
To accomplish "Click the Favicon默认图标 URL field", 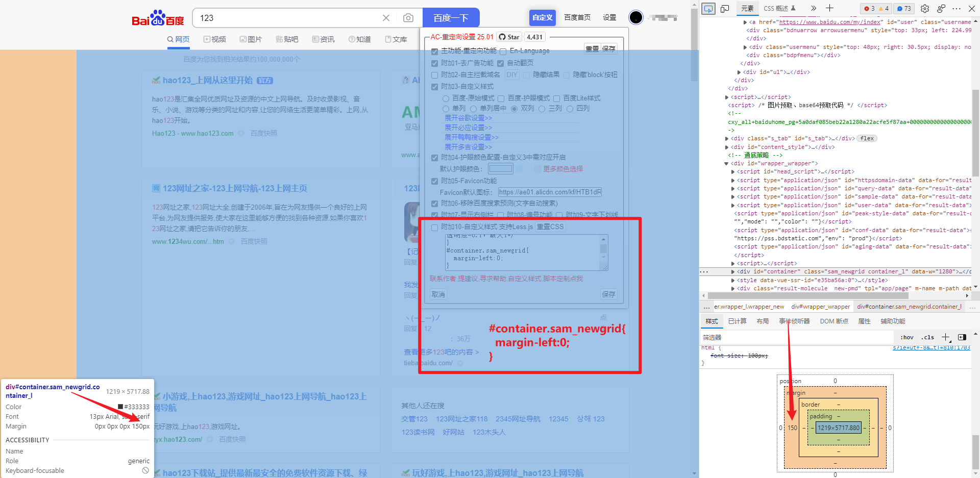I will [x=550, y=192].
